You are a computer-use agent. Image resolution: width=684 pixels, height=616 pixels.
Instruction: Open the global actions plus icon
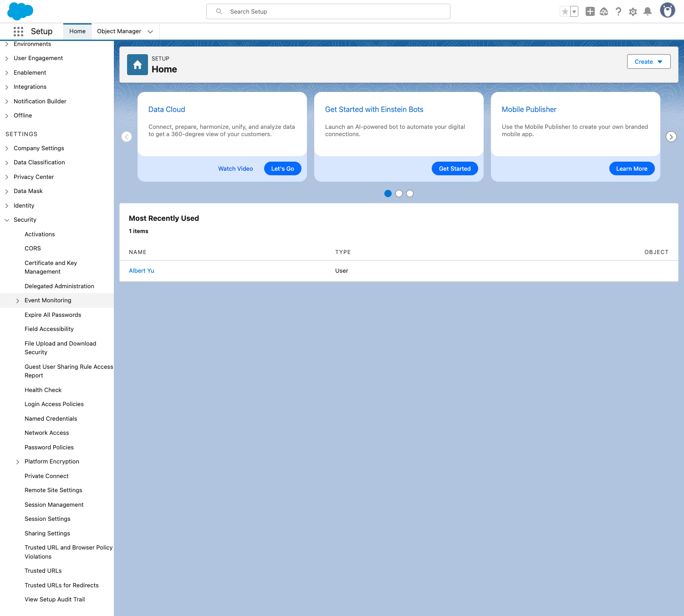coord(590,12)
